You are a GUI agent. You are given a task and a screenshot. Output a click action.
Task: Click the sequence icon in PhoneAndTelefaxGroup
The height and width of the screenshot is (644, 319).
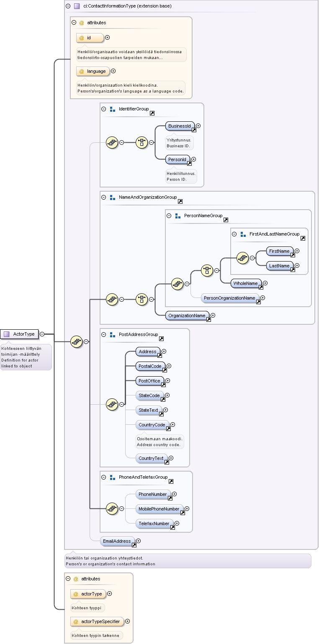pyautogui.click(x=112, y=508)
